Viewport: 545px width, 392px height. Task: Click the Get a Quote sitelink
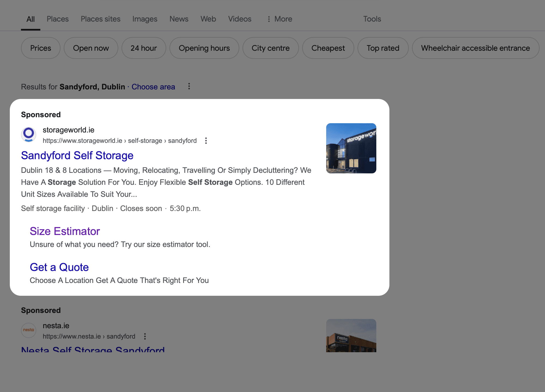point(59,267)
